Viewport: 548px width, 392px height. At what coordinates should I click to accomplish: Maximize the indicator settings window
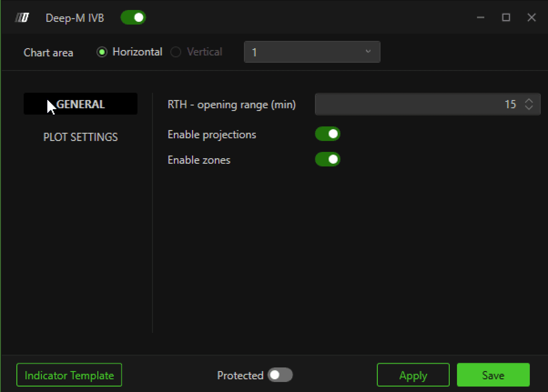click(506, 18)
